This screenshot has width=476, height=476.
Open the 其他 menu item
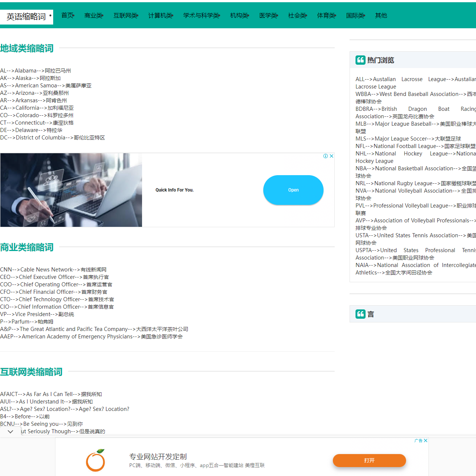click(381, 15)
